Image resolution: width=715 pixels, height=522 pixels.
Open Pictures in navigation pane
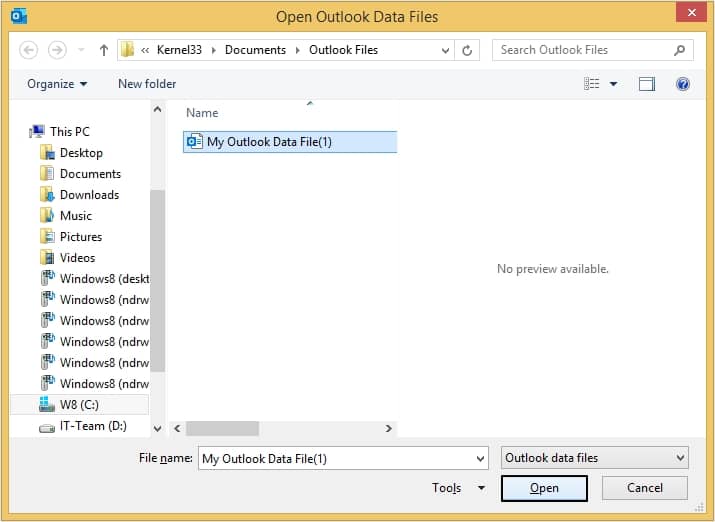(x=81, y=237)
